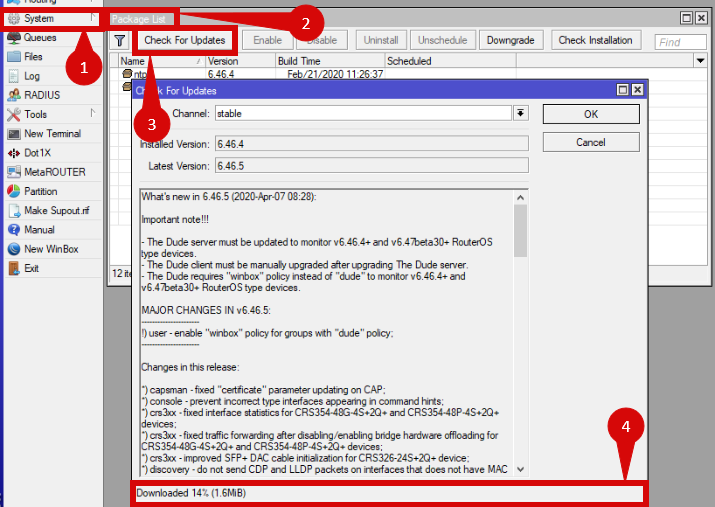Click the Downloaded 14% status text
Screen dimensions: 715x507
[x=191, y=493]
